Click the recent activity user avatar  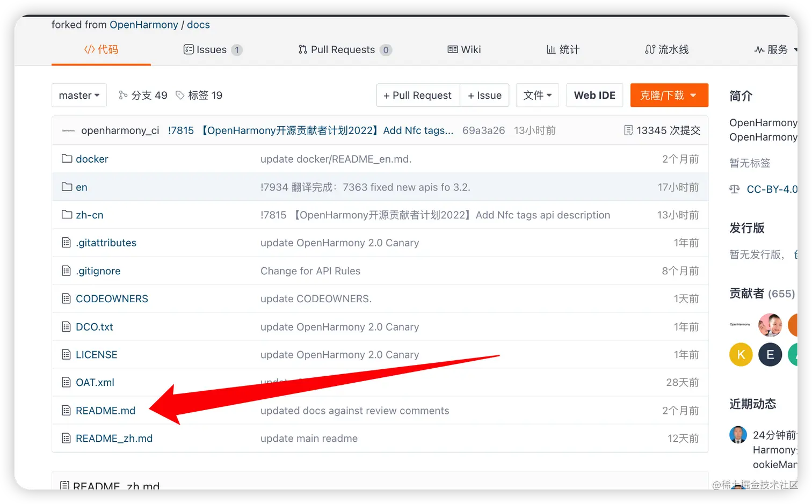[x=738, y=435]
